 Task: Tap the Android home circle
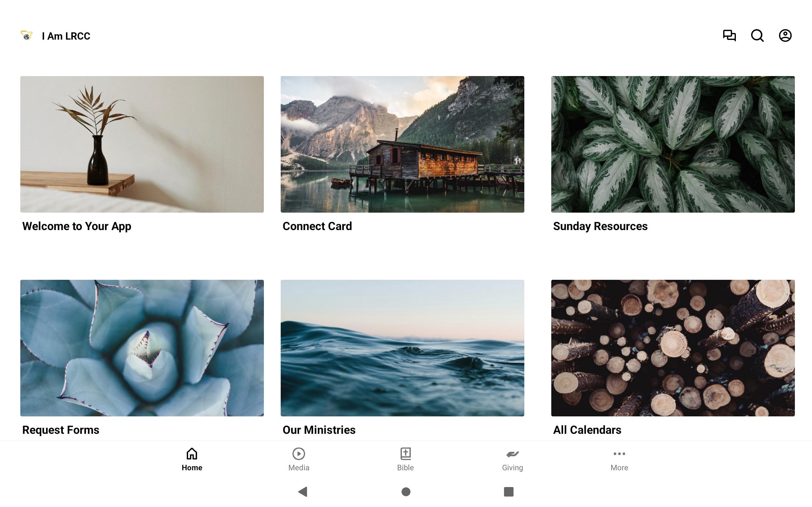click(406, 491)
